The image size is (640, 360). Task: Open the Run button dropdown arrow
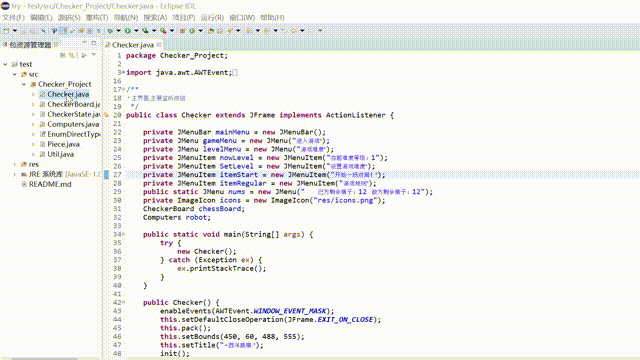coord(136,31)
